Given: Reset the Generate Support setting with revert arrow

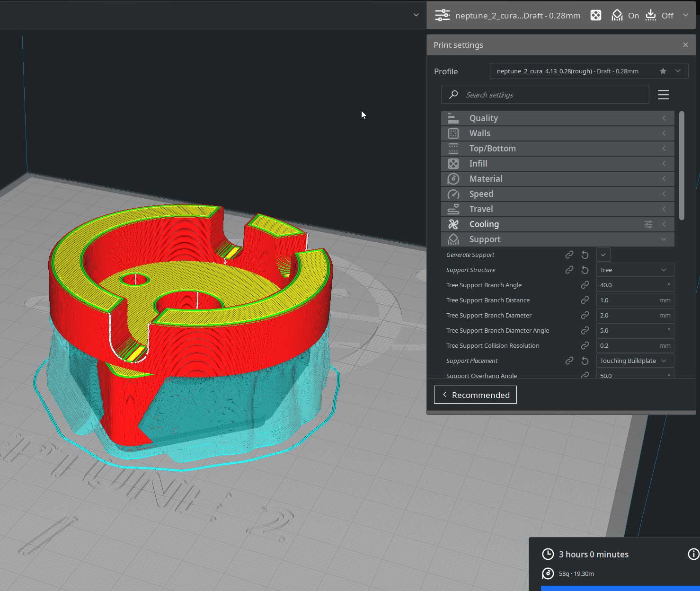Looking at the screenshot, I should pos(585,255).
